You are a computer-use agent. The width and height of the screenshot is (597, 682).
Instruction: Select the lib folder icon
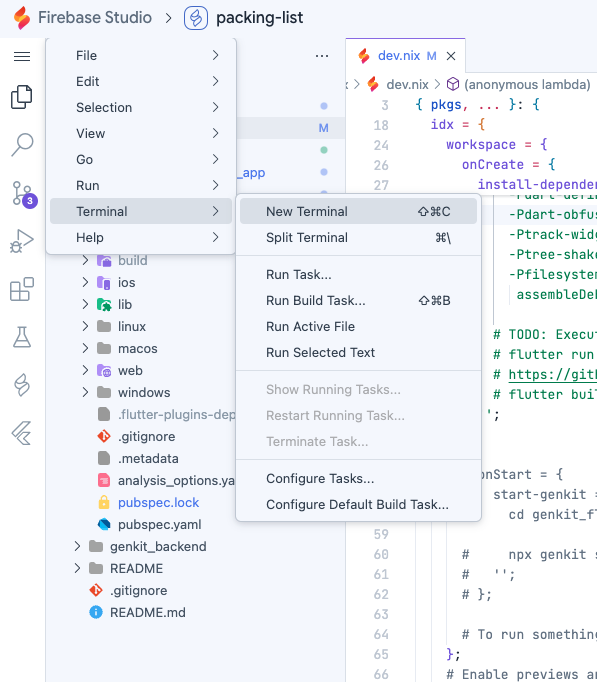[104, 304]
